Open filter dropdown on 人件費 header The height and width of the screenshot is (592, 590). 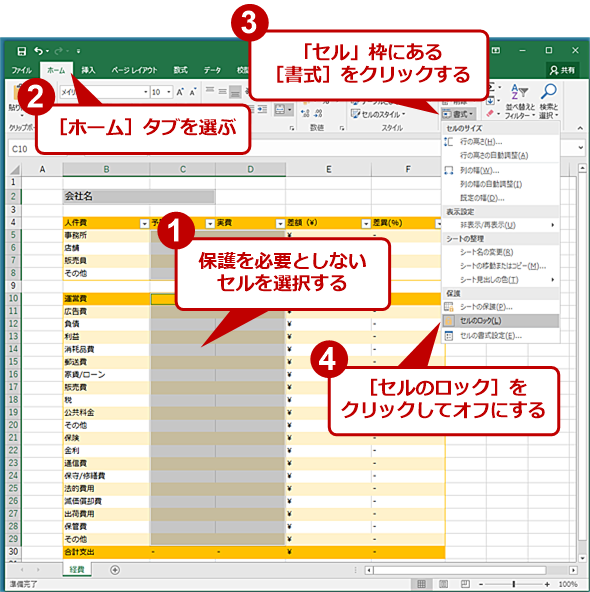(144, 224)
